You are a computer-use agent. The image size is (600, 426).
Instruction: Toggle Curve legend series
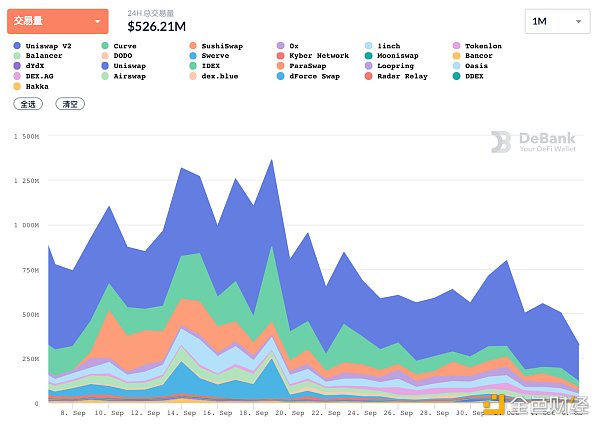click(x=119, y=46)
